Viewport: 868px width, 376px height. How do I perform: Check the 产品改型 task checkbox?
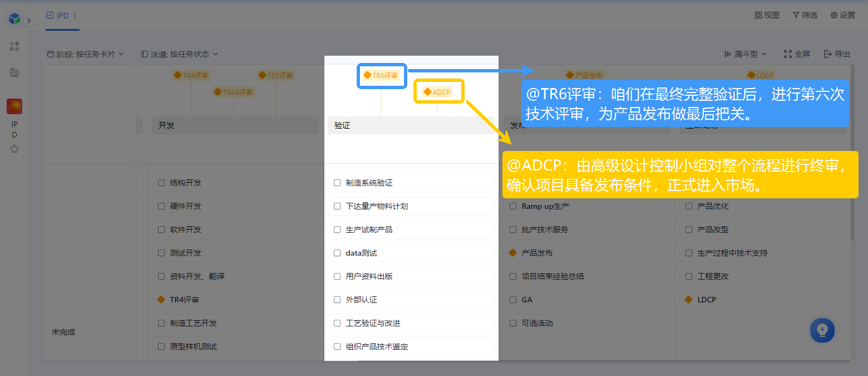tap(689, 229)
